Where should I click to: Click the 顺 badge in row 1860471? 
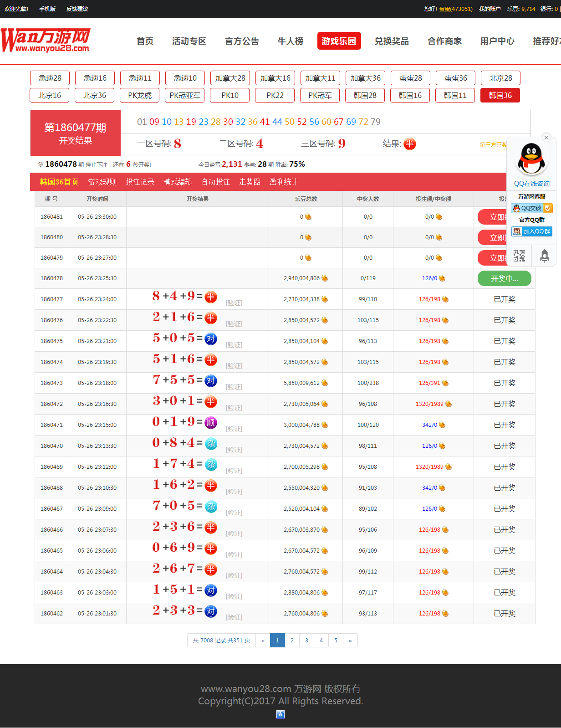pos(210,423)
